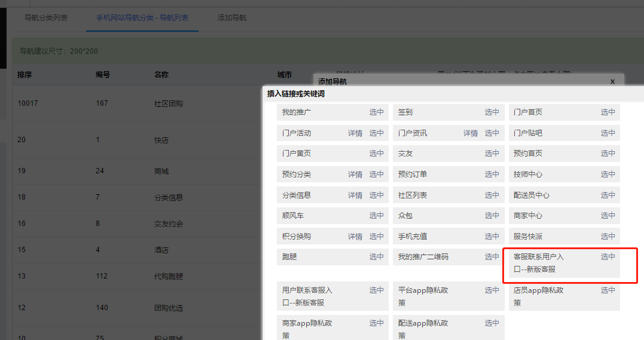Select 选中 for 预约分类
This screenshot has height=340, width=644.
(x=376, y=174)
